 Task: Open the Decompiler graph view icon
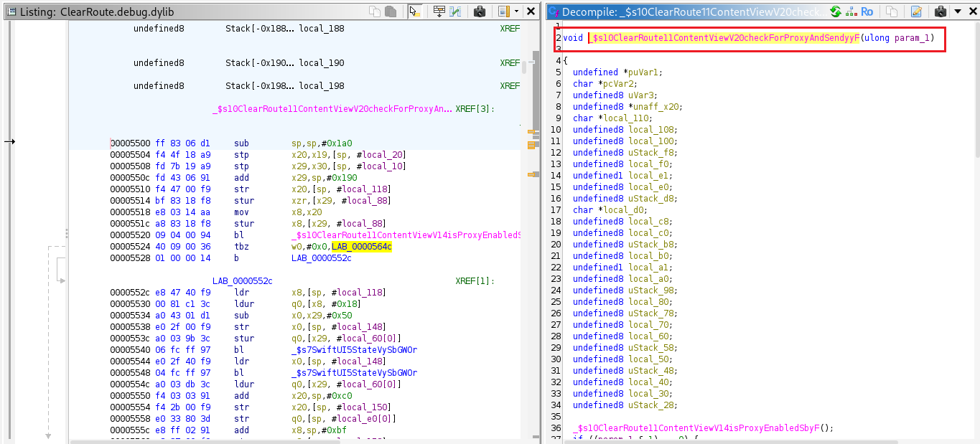(851, 11)
